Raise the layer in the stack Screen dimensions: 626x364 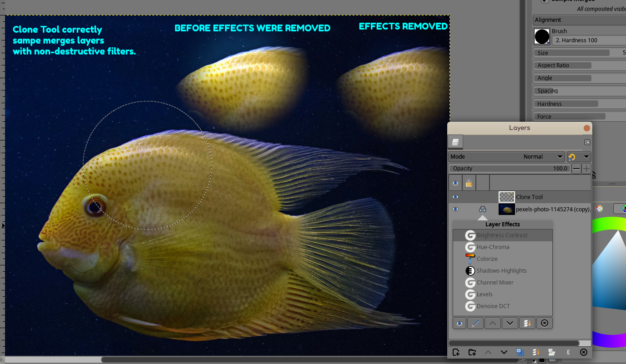pos(488,352)
